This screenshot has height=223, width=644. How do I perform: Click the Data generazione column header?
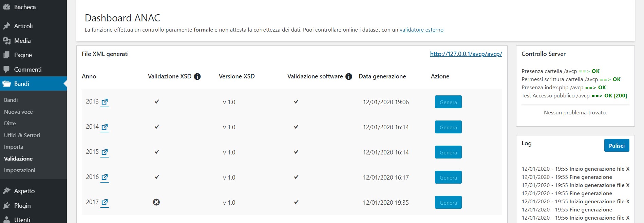[x=382, y=76]
